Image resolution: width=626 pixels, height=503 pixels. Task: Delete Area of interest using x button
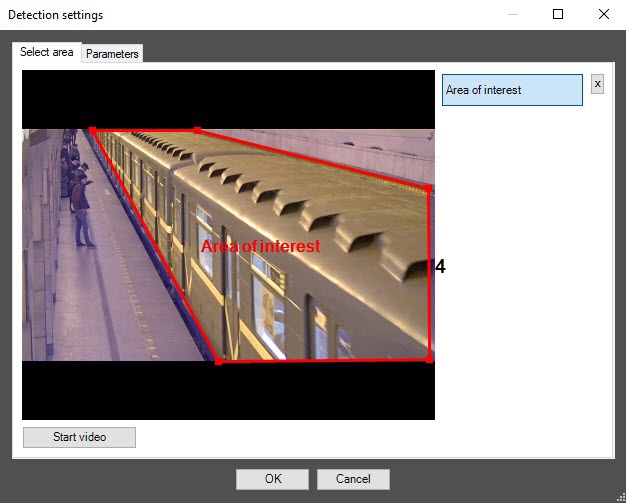pyautogui.click(x=598, y=84)
